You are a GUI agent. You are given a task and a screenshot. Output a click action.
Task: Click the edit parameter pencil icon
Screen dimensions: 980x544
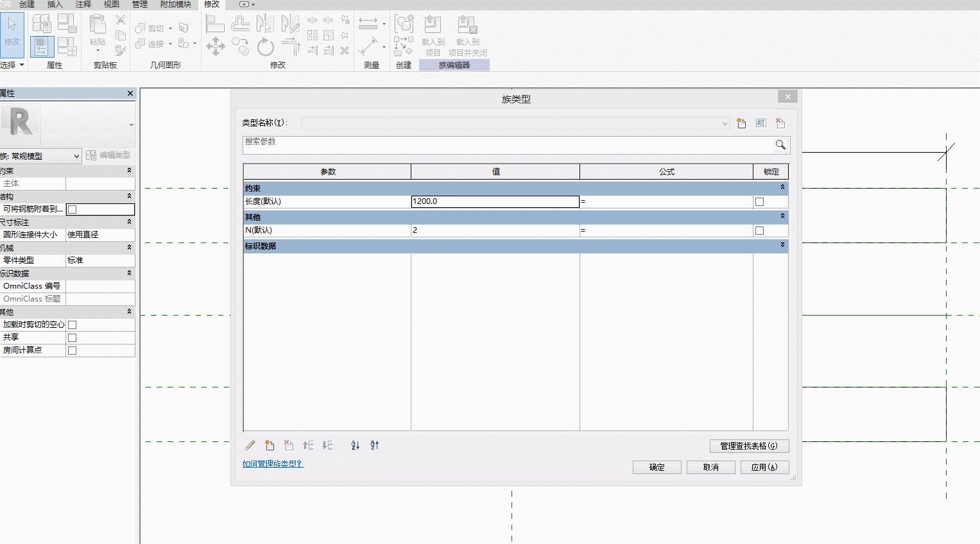[x=250, y=445]
